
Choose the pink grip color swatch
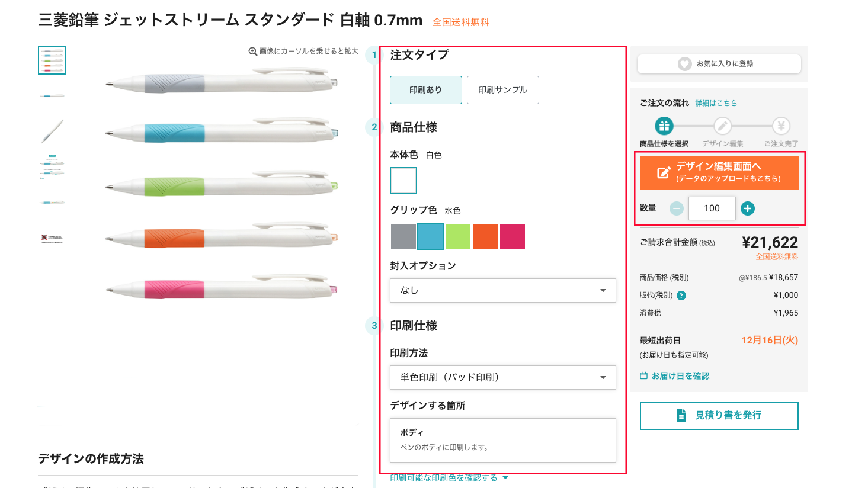tap(513, 236)
